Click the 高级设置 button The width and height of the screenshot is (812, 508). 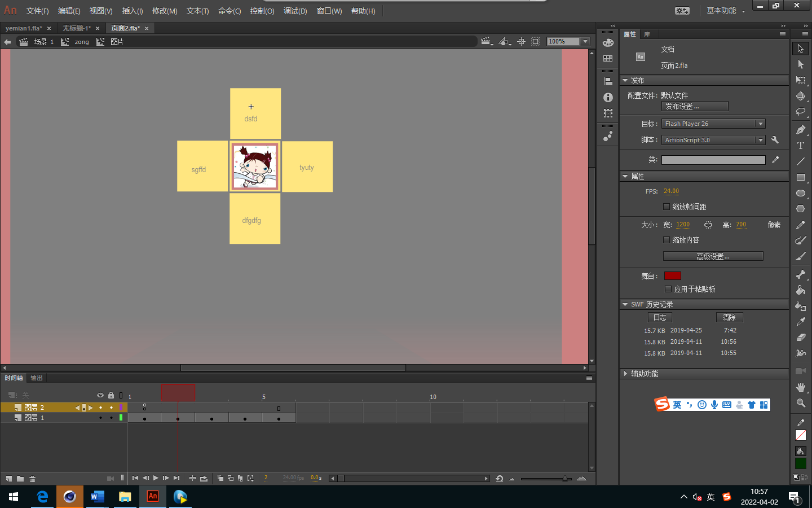pos(713,256)
